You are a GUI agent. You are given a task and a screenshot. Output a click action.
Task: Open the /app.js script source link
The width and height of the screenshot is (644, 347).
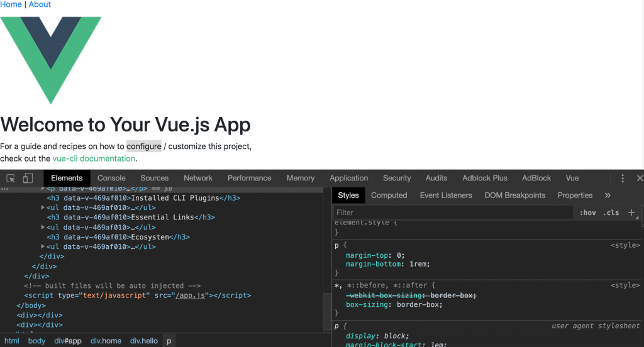(x=190, y=295)
